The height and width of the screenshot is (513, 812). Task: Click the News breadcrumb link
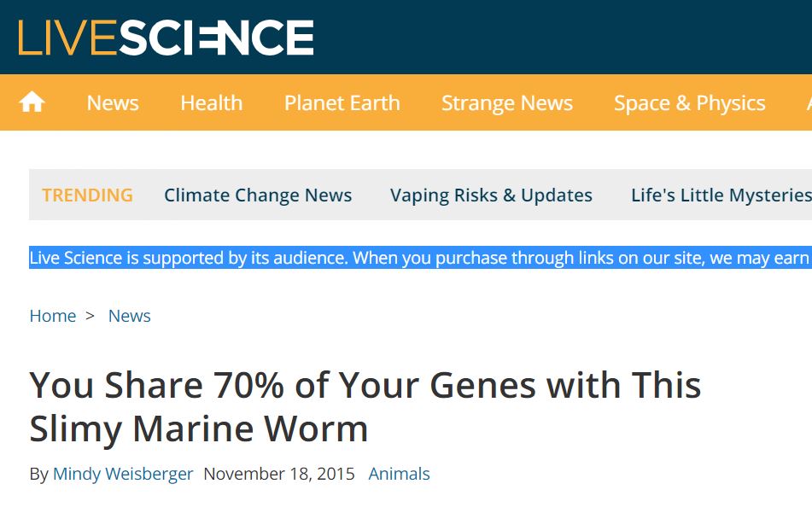click(130, 316)
